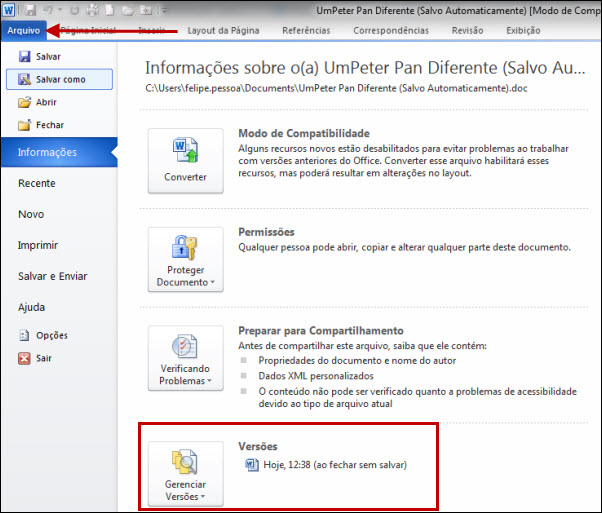Click the Word logo in title bar
Image resolution: width=602 pixels, height=513 pixels.
[10, 9]
